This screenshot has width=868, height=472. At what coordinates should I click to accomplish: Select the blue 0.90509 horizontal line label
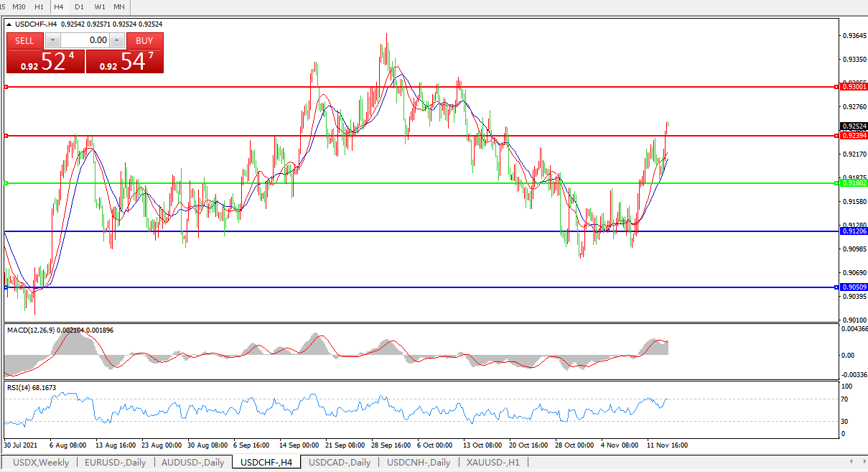click(x=854, y=287)
